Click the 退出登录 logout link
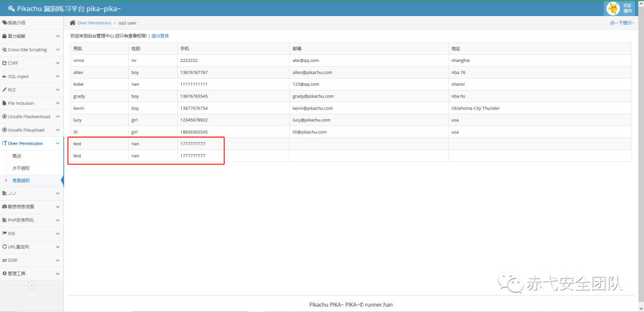 click(160, 36)
